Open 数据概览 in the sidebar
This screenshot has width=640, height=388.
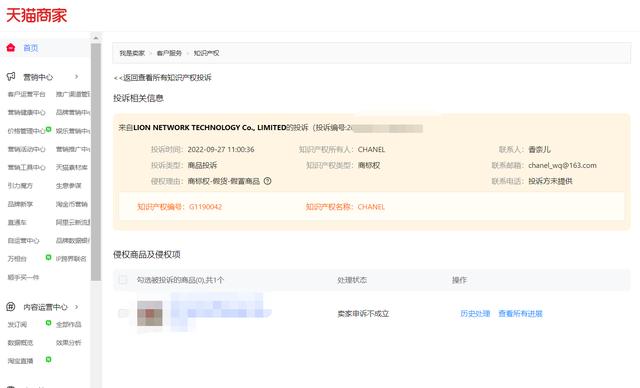20,343
